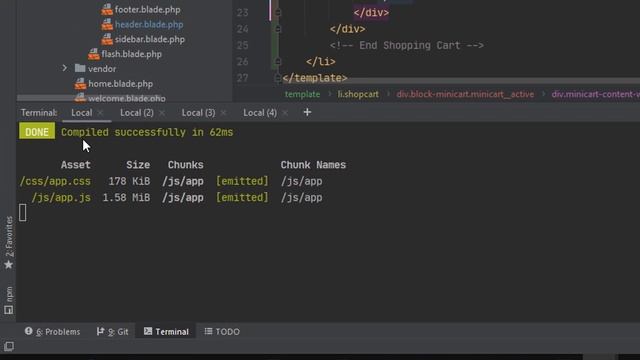640x360 pixels.
Task: Click the closing </li> tag
Action: tap(321, 62)
